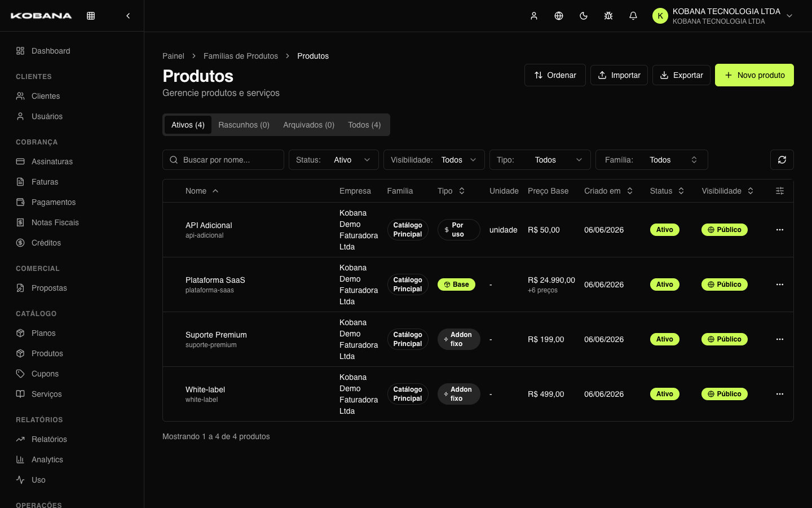This screenshot has width=812, height=508.
Task: Open the apps grid icon
Action: (91, 16)
